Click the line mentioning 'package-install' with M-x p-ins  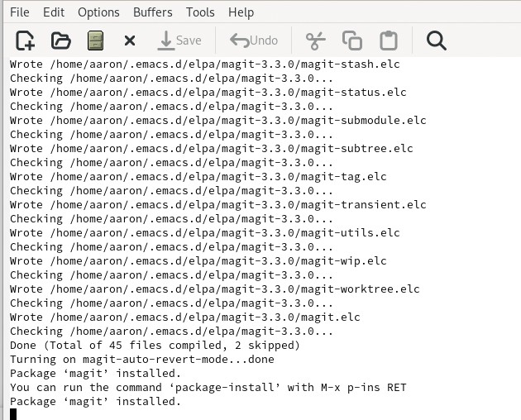(x=208, y=388)
